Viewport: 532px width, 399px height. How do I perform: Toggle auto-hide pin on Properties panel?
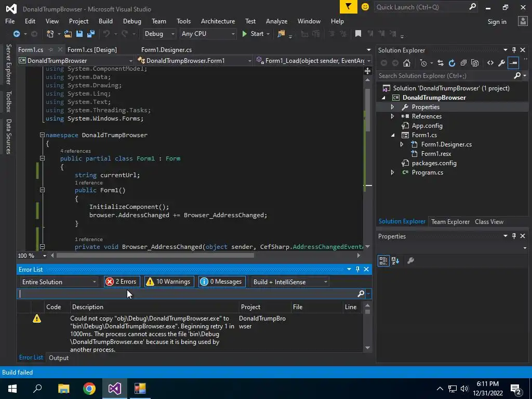514,236
